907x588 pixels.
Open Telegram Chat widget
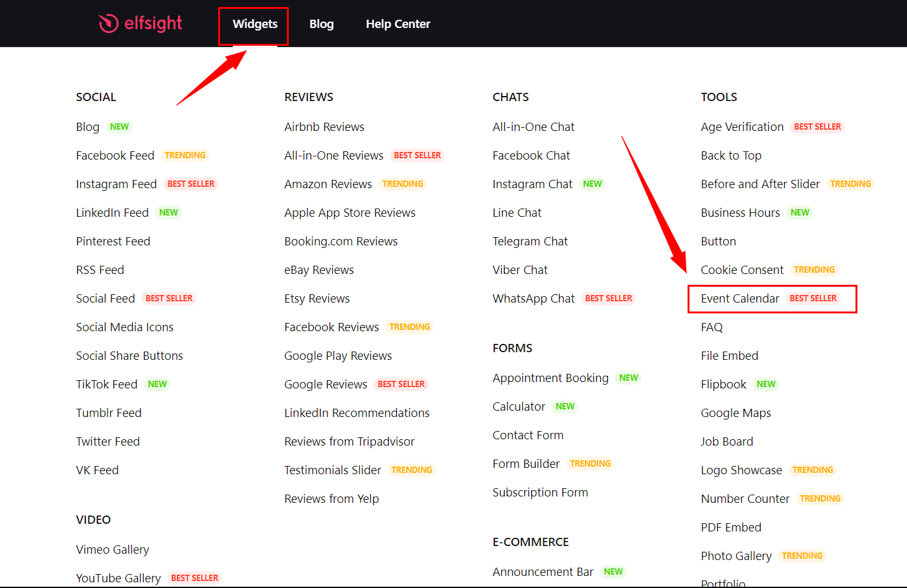530,242
